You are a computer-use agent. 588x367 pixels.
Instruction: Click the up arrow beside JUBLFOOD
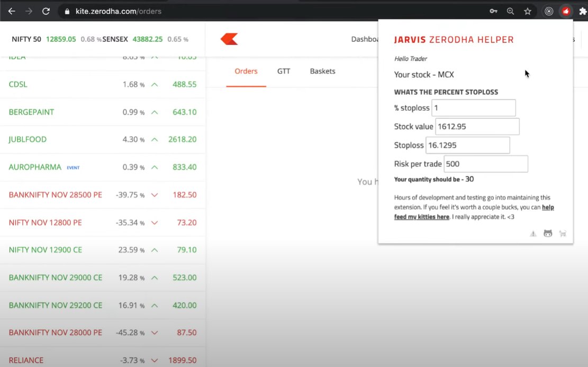pos(155,140)
